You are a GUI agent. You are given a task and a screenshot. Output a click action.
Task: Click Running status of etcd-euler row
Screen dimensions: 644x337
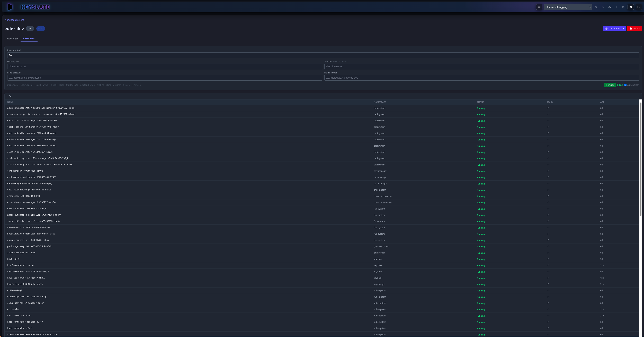pos(480,310)
